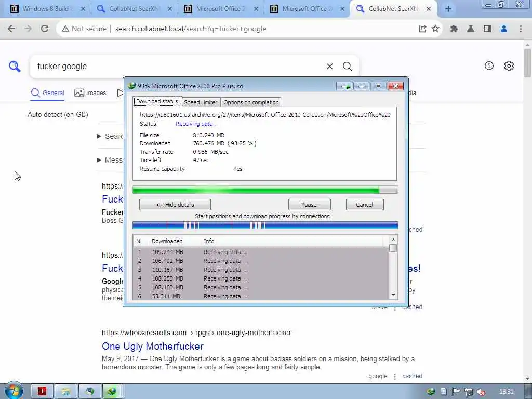
Task: Click the SearXNG magnifier logo
Action: [x=15, y=66]
